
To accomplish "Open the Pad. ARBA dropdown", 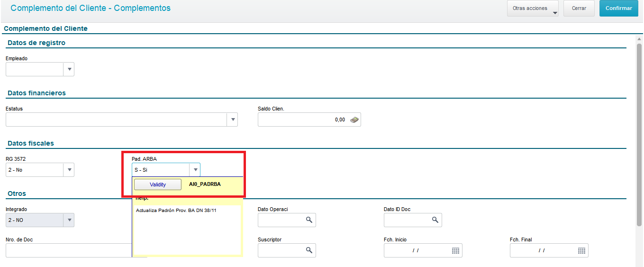I will 195,170.
